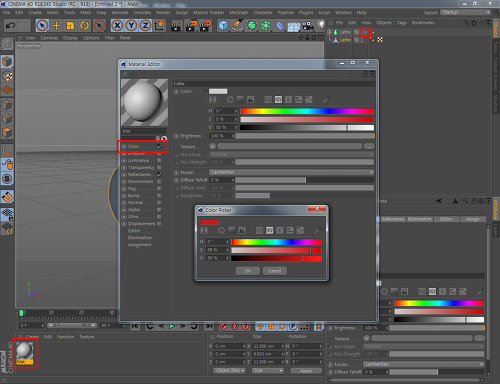
Task: Click the Diffuse Falloff slider in Material Editor
Action: 305,180
